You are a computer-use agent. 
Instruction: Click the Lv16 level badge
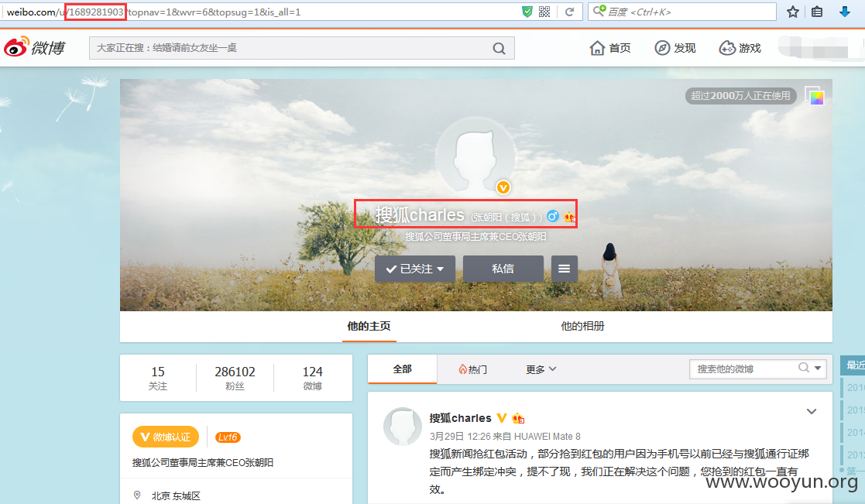coord(228,437)
